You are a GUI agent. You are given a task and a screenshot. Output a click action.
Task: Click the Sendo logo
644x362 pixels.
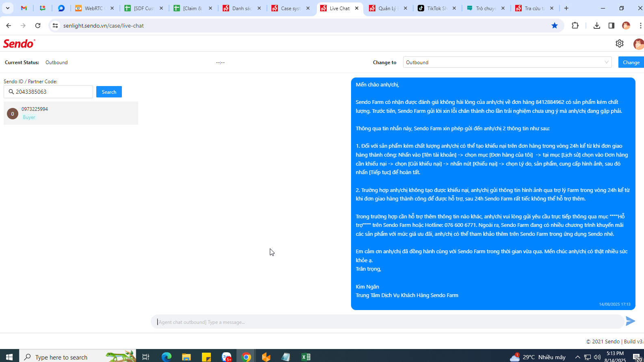19,43
